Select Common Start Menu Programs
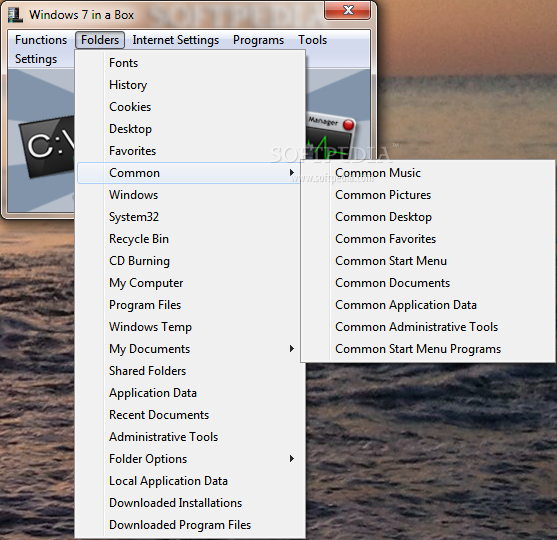 click(x=428, y=349)
